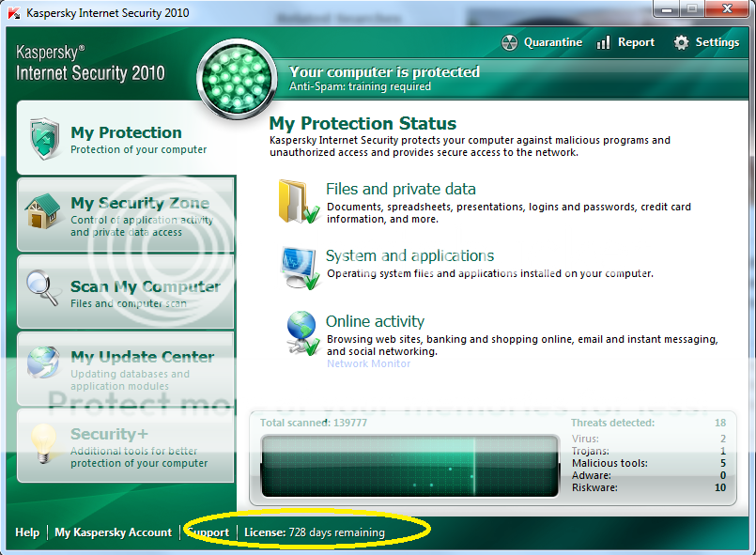Click the 'Adware:' row label
756x555 pixels.
coord(592,475)
